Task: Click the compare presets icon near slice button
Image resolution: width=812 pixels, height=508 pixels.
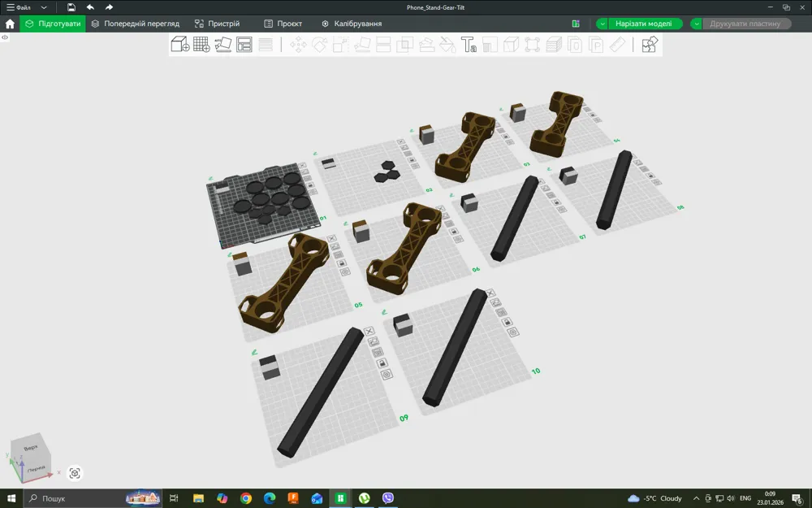Action: click(576, 24)
